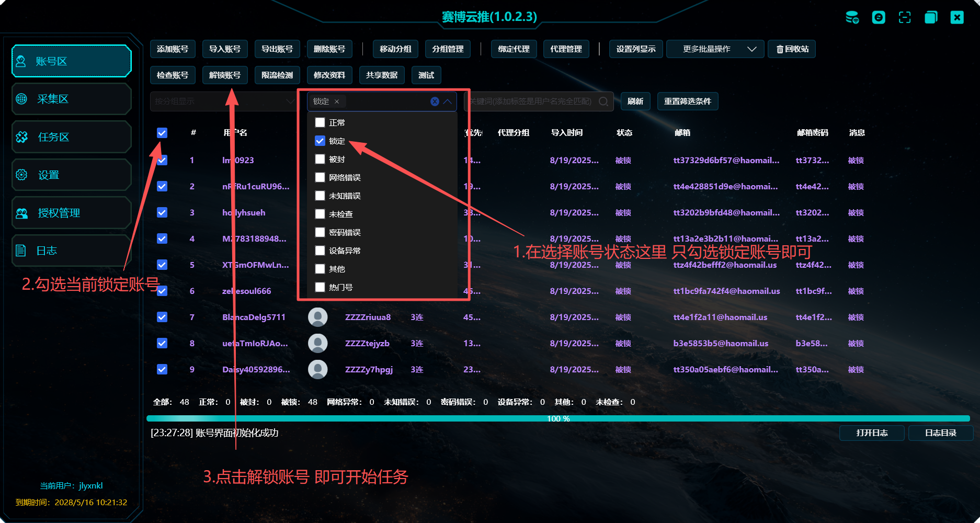Open logs via the 日志 document icon
Screen dimensions: 980x523
pyautogui.click(x=21, y=250)
